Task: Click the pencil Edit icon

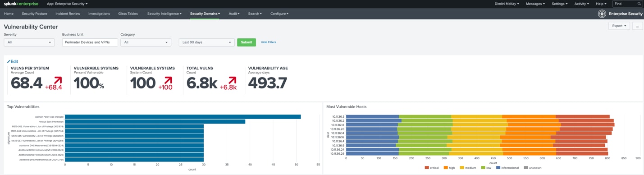Action: click(9, 61)
